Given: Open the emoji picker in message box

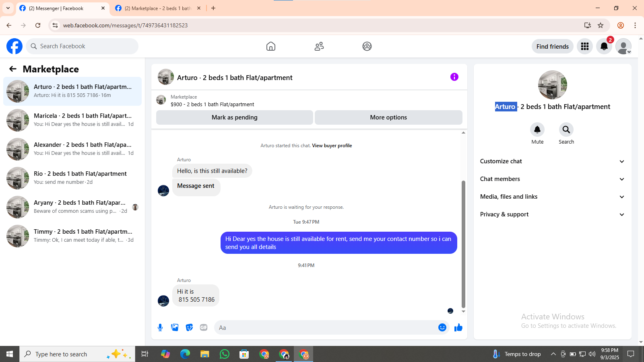Looking at the screenshot, I should [442, 327].
